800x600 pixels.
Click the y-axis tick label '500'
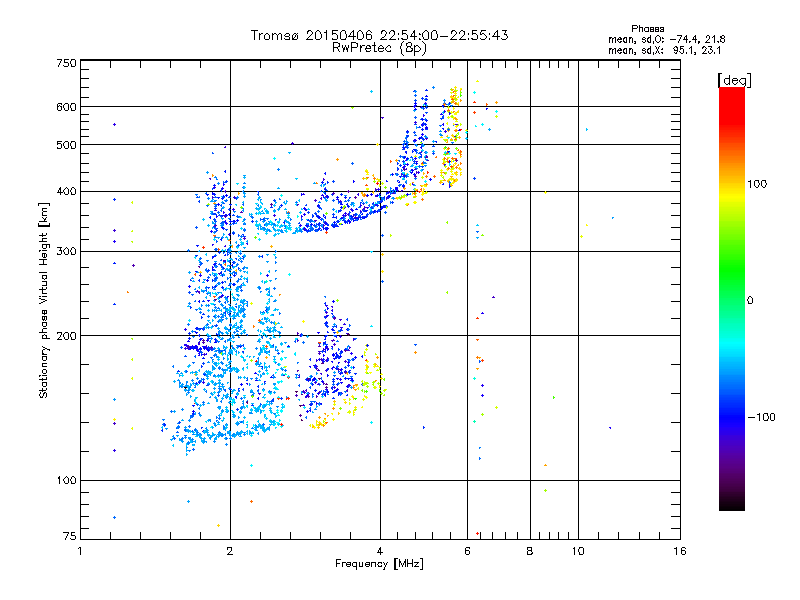[x=66, y=145]
